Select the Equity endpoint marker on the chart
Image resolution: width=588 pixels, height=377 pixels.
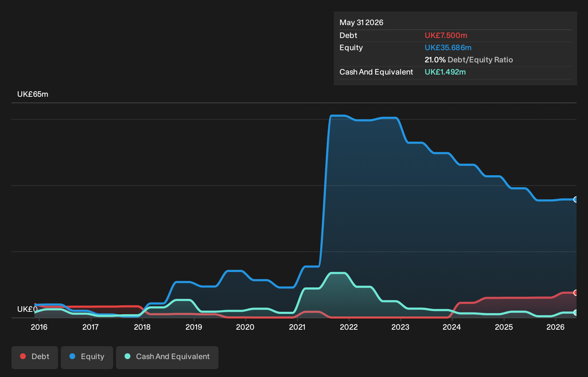[x=576, y=200]
